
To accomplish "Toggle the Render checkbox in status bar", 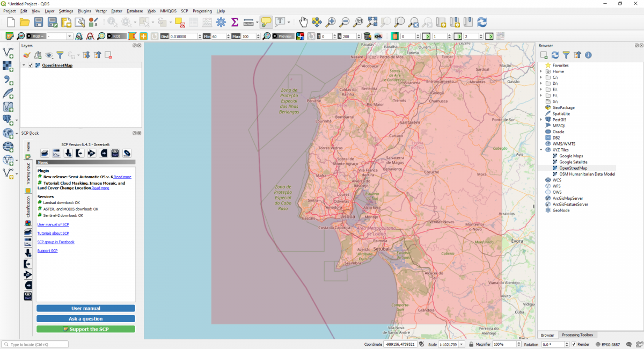I will (574, 344).
